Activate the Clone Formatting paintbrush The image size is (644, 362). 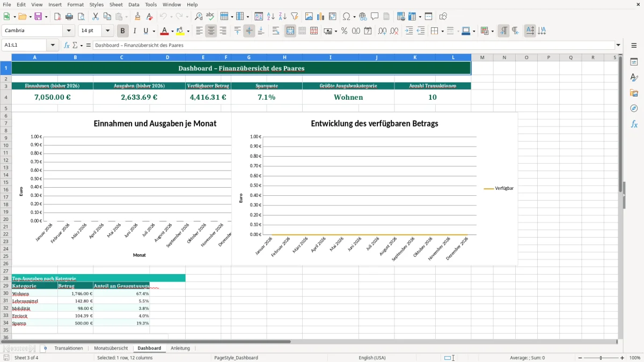tap(138, 17)
